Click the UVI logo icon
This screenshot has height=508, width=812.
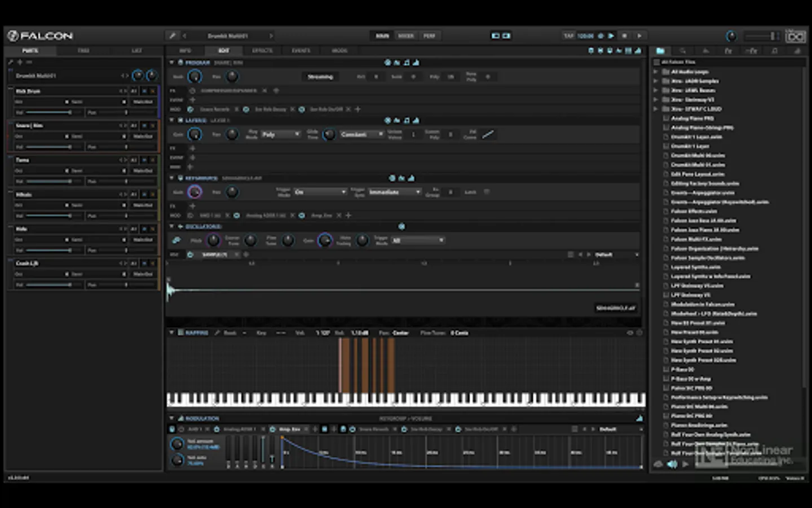pyautogui.click(x=796, y=36)
